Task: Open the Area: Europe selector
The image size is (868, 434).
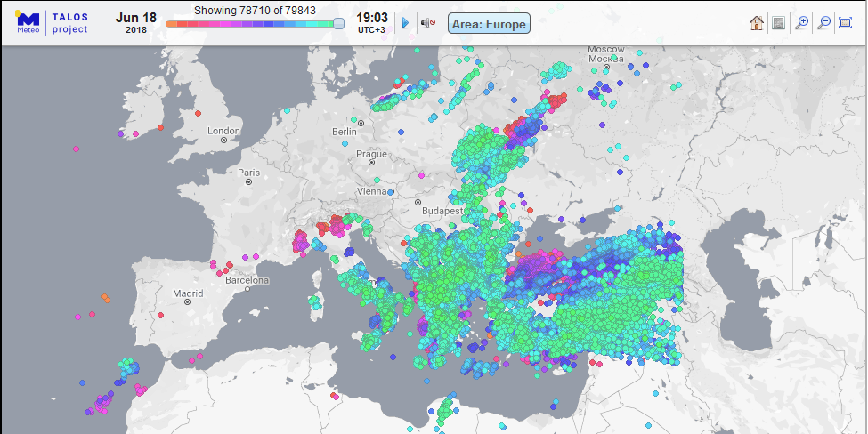Action: point(489,24)
